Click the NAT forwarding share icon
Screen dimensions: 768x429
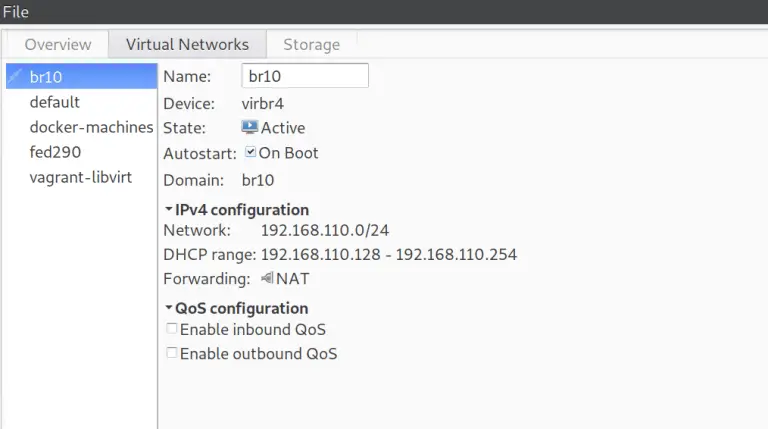267,278
